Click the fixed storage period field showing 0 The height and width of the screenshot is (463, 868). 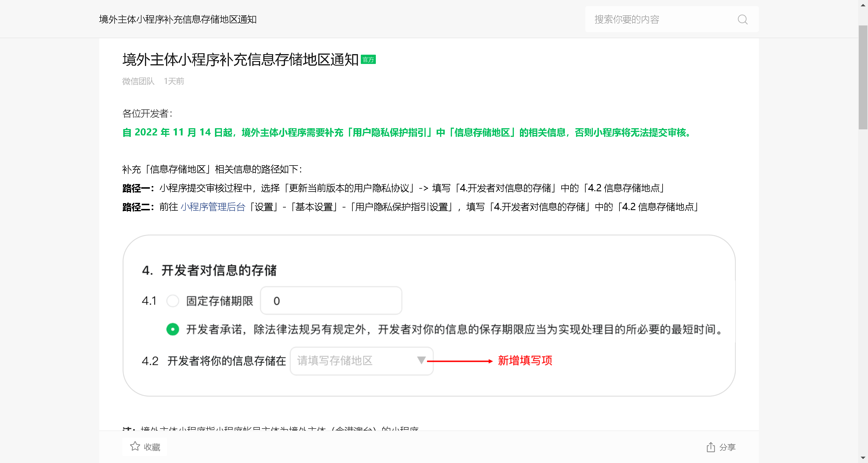[x=331, y=301]
